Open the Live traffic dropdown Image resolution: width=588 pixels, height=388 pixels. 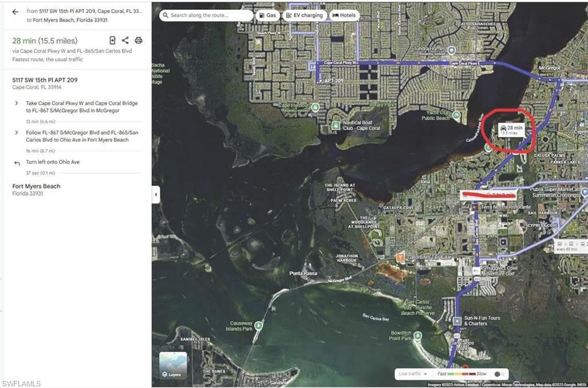click(x=412, y=373)
